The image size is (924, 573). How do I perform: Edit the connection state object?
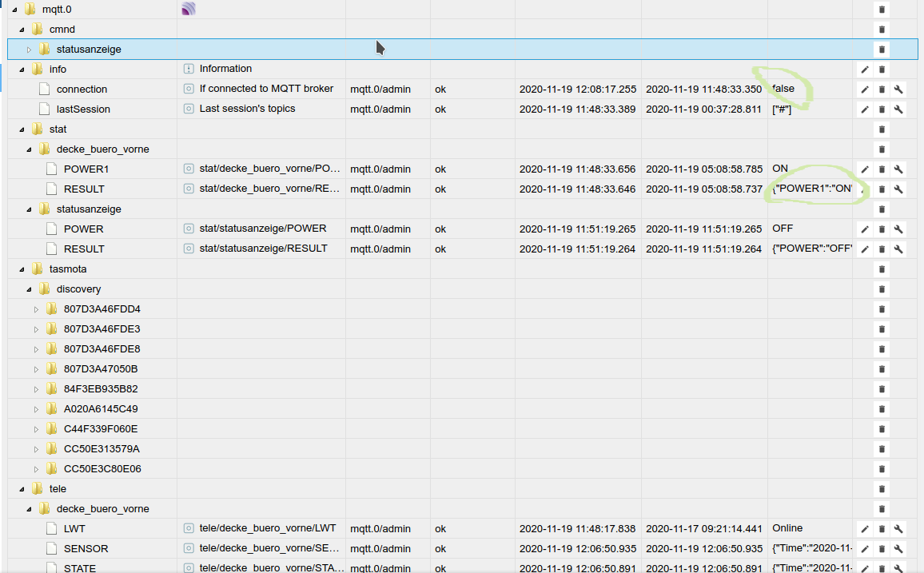865,90
